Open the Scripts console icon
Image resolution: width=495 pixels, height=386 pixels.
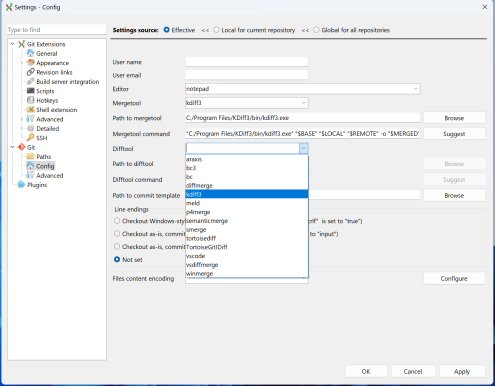point(30,91)
